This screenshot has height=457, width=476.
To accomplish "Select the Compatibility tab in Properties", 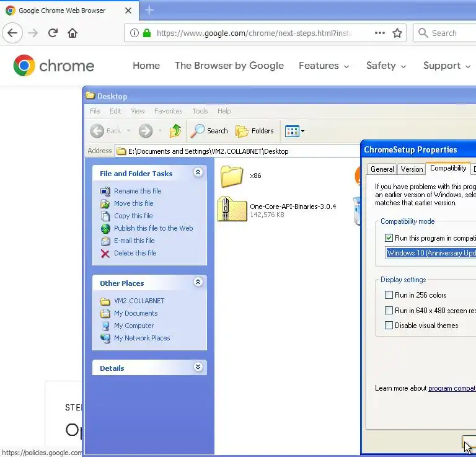I will [448, 168].
